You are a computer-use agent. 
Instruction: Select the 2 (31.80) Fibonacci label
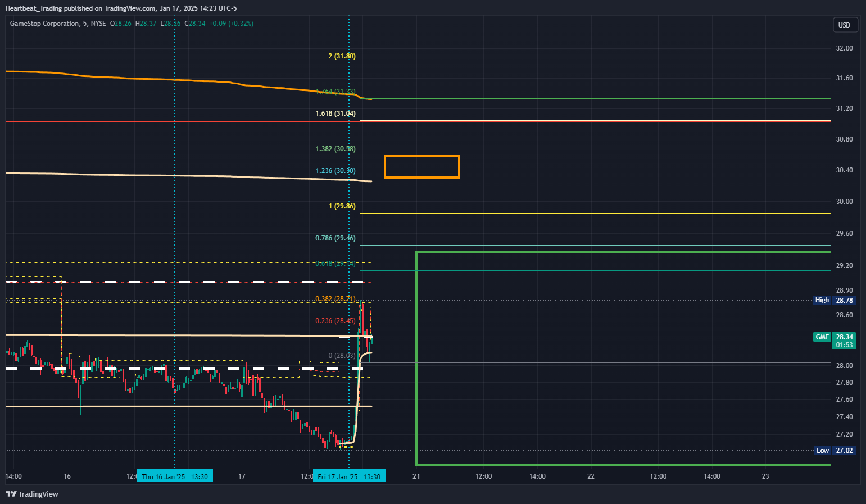coord(342,56)
